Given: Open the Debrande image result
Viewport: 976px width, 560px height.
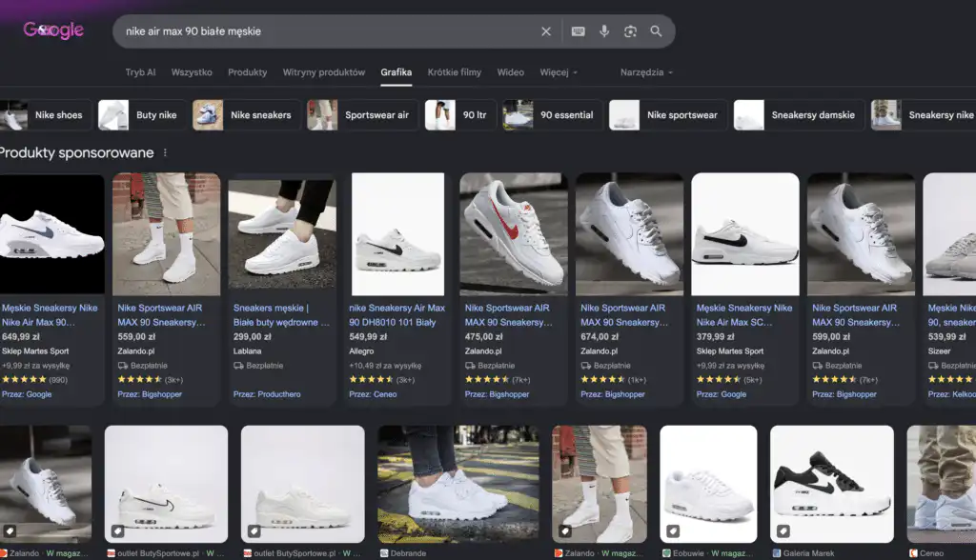Looking at the screenshot, I should click(x=458, y=484).
